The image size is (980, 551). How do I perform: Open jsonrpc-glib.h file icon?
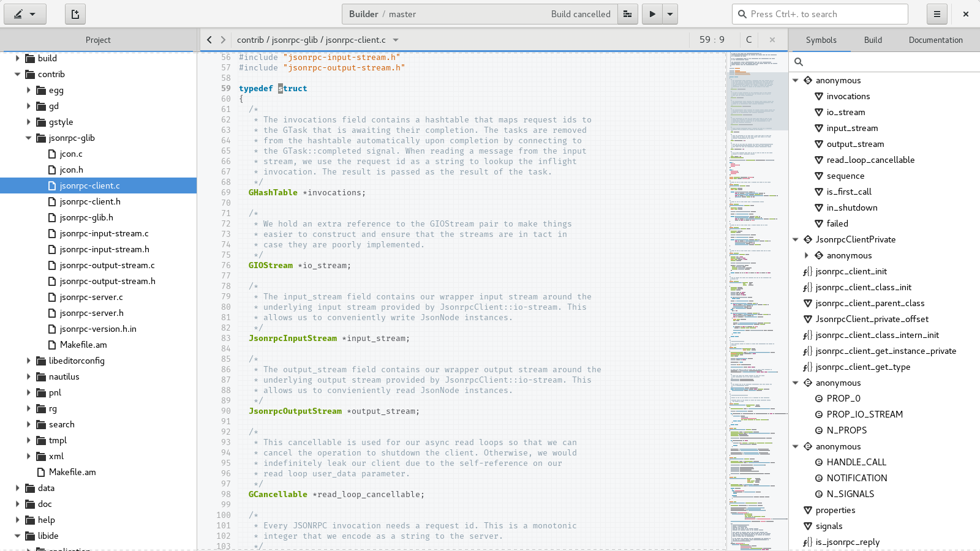click(x=52, y=217)
